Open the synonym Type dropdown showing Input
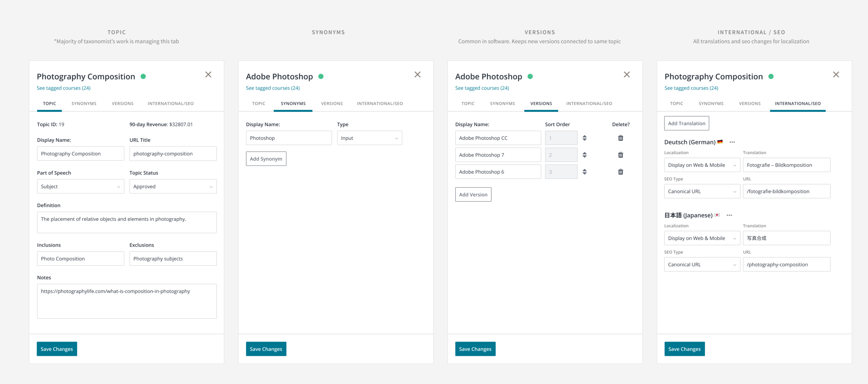Screen dimensions: 868x384 [x=369, y=138]
